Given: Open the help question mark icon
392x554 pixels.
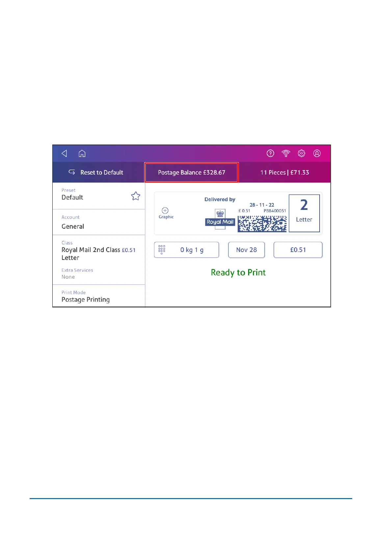Looking at the screenshot, I should [270, 153].
